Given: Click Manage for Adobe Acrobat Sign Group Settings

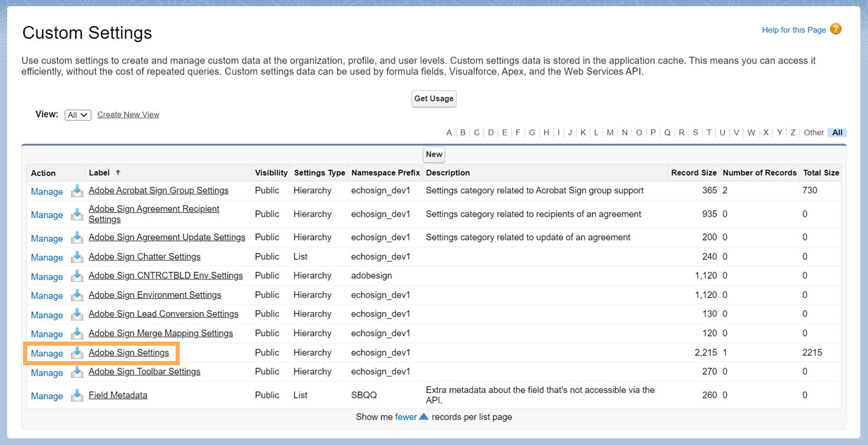Looking at the screenshot, I should 47,191.
